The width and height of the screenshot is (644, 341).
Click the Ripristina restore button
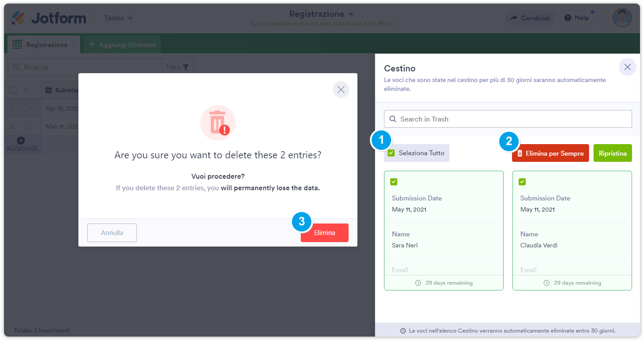tap(613, 153)
